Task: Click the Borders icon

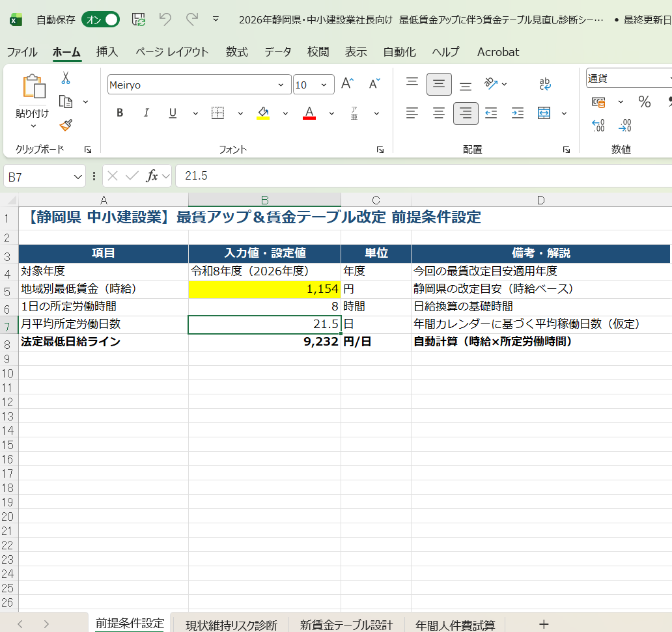Action: coord(217,113)
